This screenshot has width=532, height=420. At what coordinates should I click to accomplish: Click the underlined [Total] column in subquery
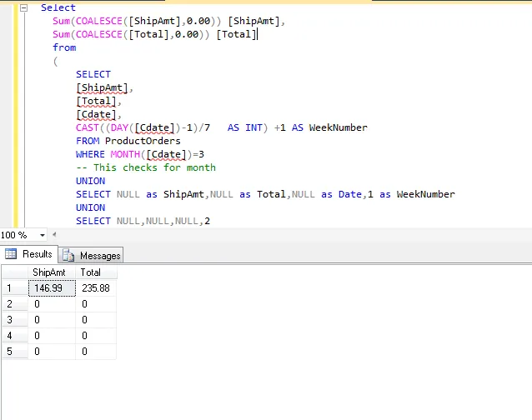pyautogui.click(x=98, y=102)
